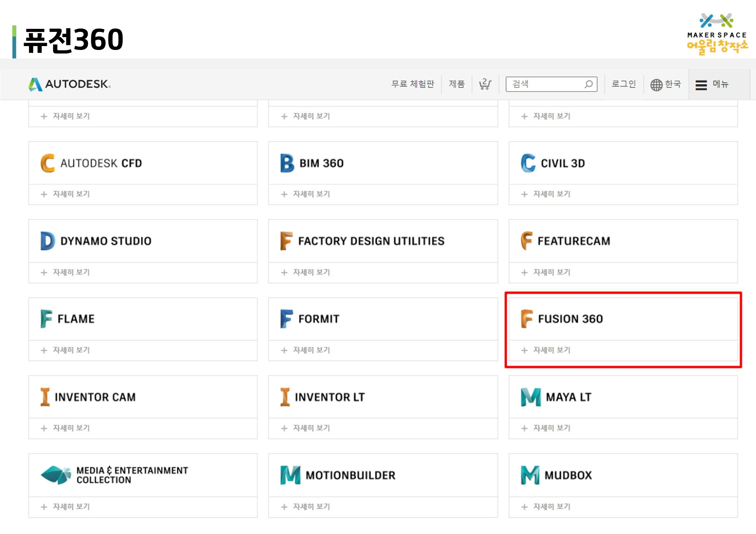This screenshot has width=756, height=534.
Task: Click the search magnifier icon
Action: tap(589, 84)
